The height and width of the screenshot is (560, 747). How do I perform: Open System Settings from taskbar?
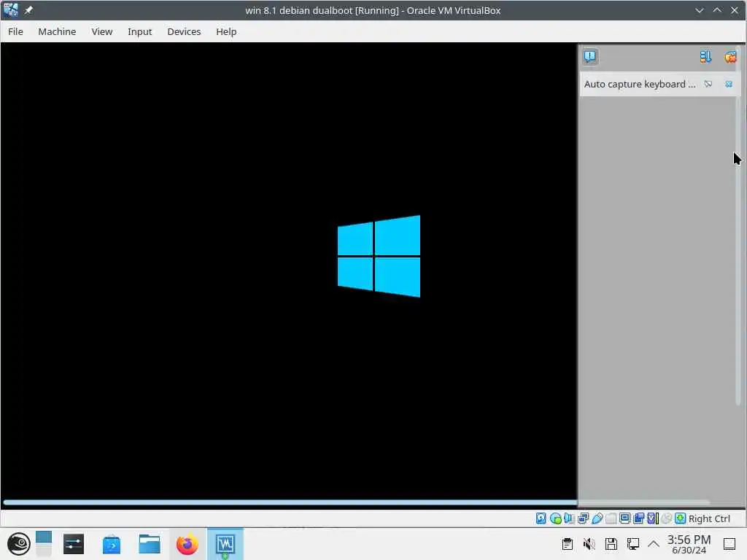point(74,544)
